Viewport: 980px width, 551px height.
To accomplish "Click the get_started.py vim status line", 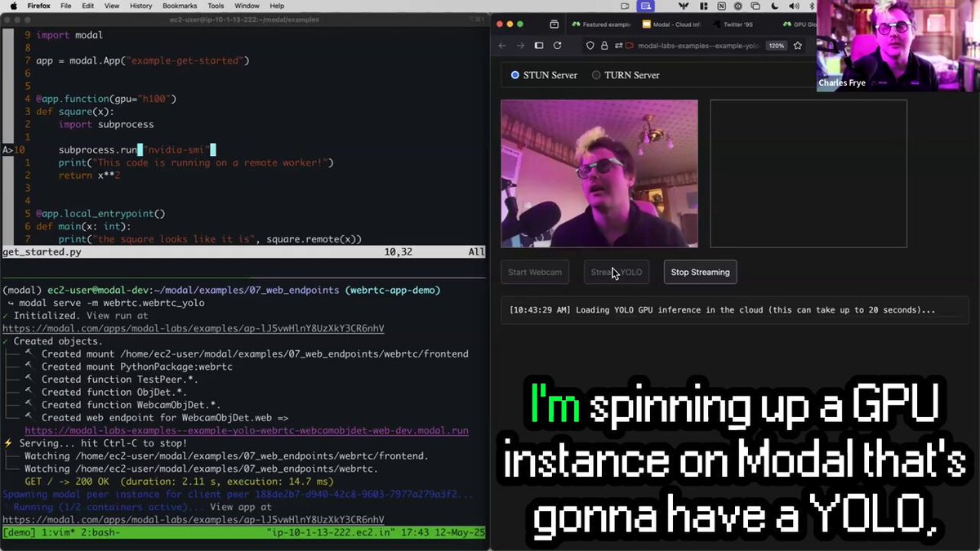I will point(245,252).
